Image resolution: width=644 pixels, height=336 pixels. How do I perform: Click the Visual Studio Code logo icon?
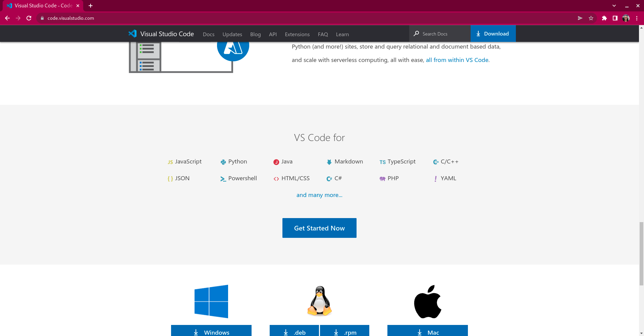(x=132, y=33)
